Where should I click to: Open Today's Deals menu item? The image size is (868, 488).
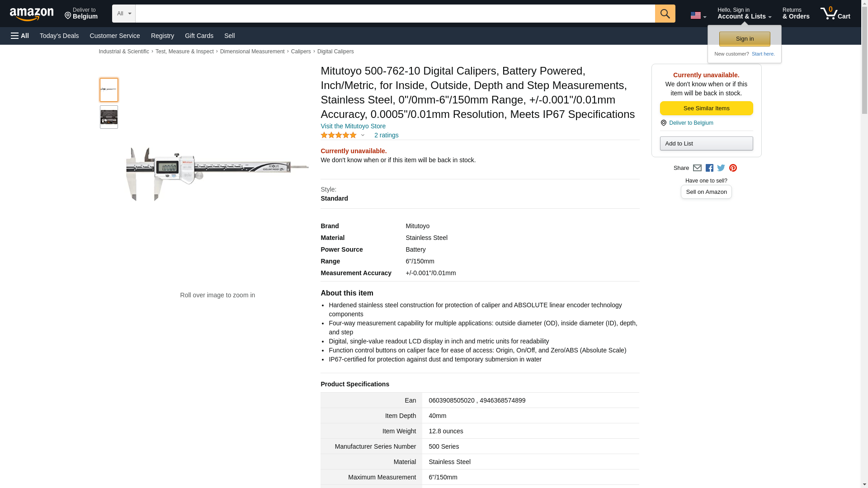(59, 36)
